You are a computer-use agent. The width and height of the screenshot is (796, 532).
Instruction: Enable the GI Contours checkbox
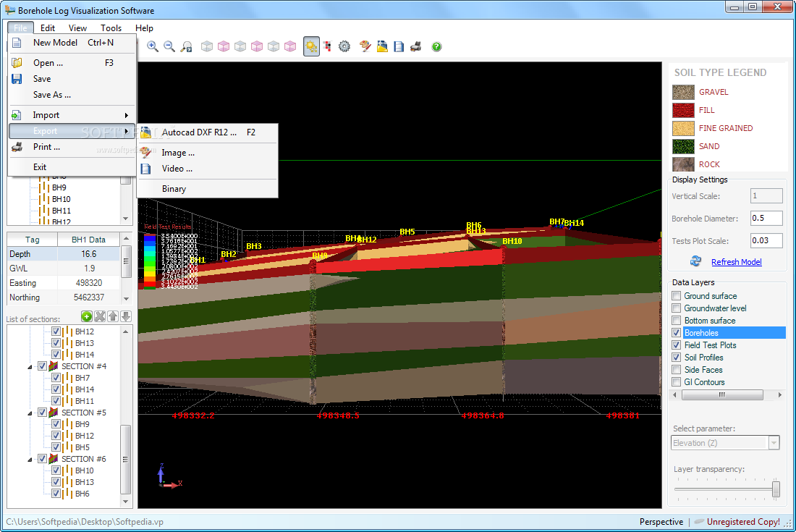(x=676, y=381)
